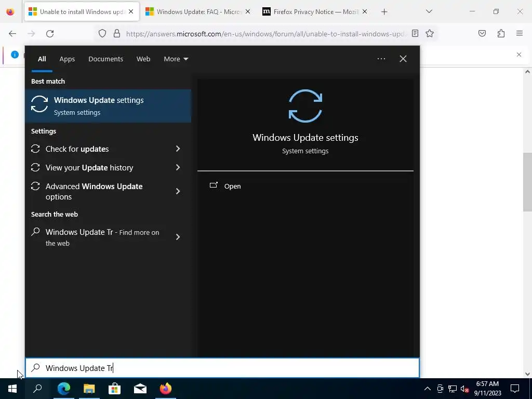The height and width of the screenshot is (399, 532).
Task: Launch Microsoft Store from the taskbar
Action: [x=115, y=389]
